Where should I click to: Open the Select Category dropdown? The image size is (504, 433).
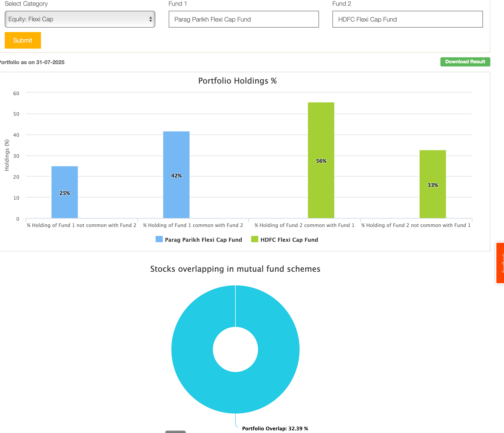click(80, 19)
